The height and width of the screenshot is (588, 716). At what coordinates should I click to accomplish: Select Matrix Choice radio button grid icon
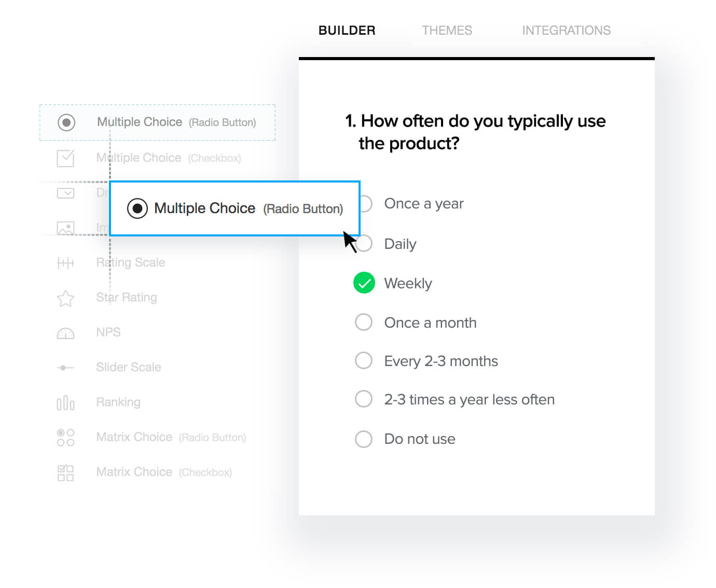point(65,438)
